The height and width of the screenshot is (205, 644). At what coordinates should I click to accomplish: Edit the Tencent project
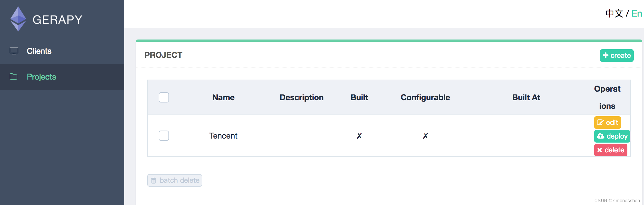[x=608, y=123]
